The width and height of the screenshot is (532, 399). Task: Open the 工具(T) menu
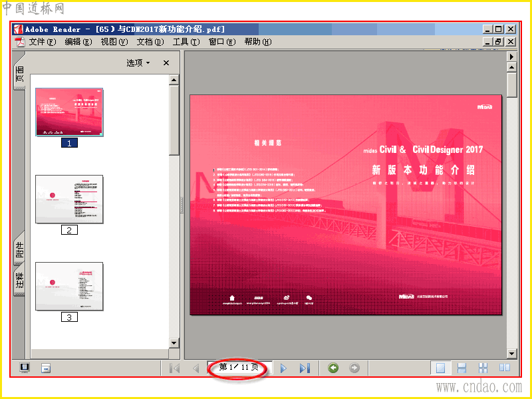(186, 42)
